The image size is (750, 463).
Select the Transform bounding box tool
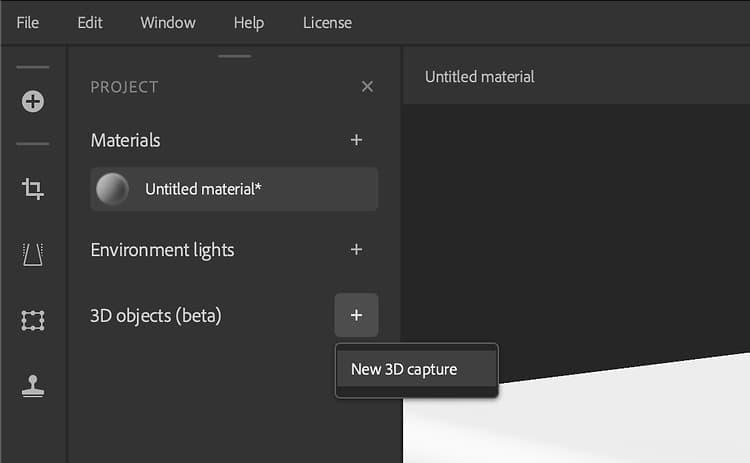[x=33, y=320]
